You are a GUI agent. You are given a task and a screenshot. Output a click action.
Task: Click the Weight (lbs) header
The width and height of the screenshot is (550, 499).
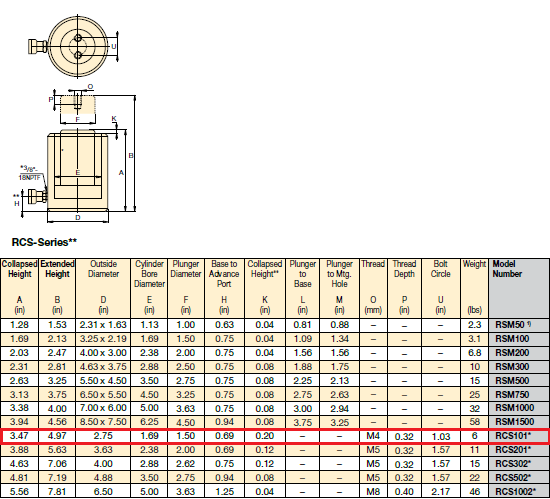(x=474, y=288)
